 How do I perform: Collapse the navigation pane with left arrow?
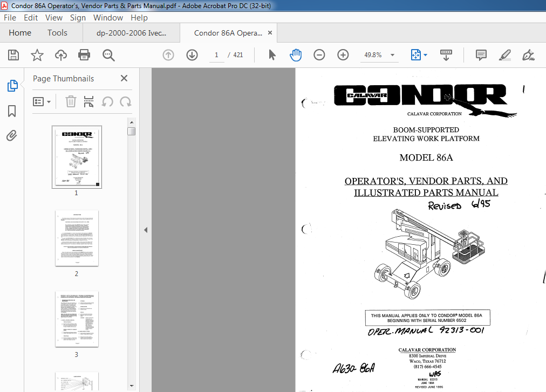(146, 230)
